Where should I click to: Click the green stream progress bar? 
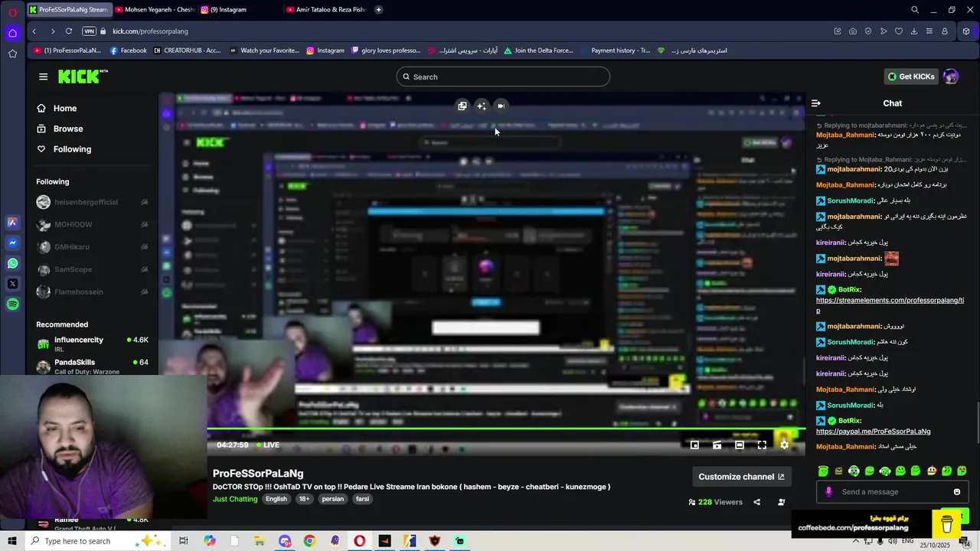point(506,429)
